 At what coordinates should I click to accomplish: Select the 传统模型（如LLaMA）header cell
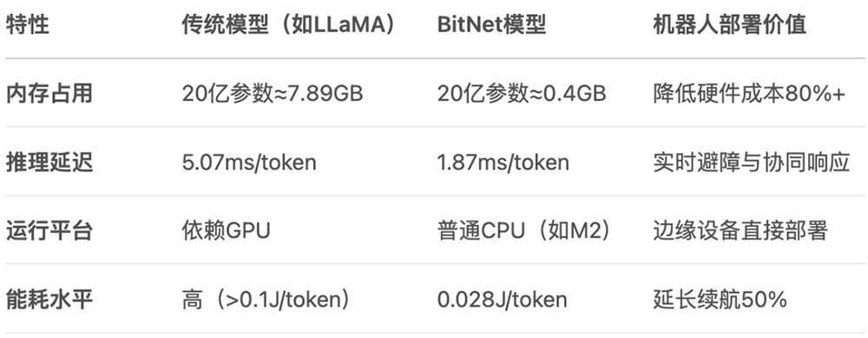point(289,25)
